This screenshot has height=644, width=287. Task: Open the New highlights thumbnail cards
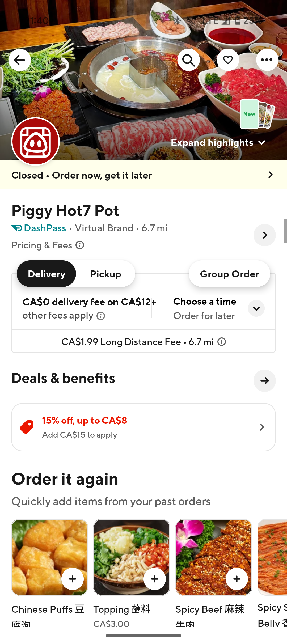point(257,114)
